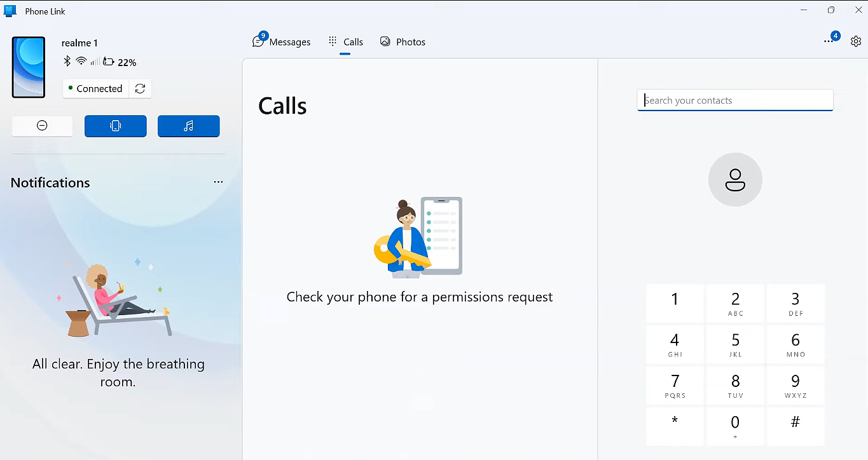Screen dimensions: 868x460
Task: Dial 5 JKL on the keypad
Action: [735, 345]
